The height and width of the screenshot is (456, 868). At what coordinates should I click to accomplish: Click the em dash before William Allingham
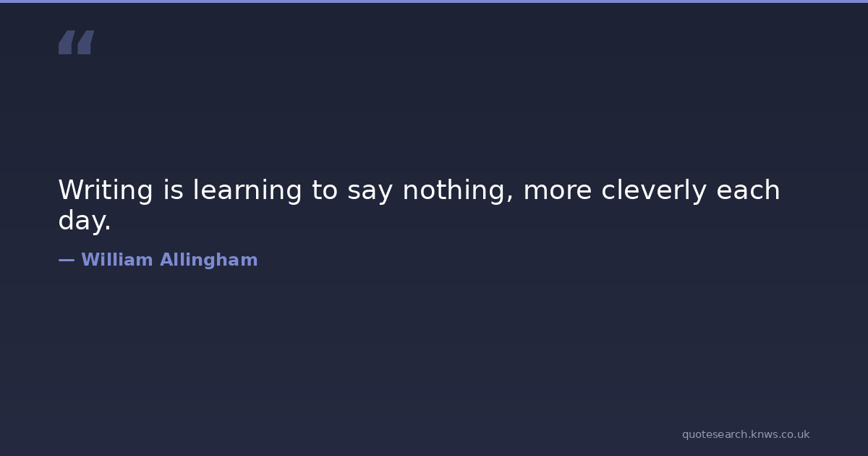pos(66,261)
